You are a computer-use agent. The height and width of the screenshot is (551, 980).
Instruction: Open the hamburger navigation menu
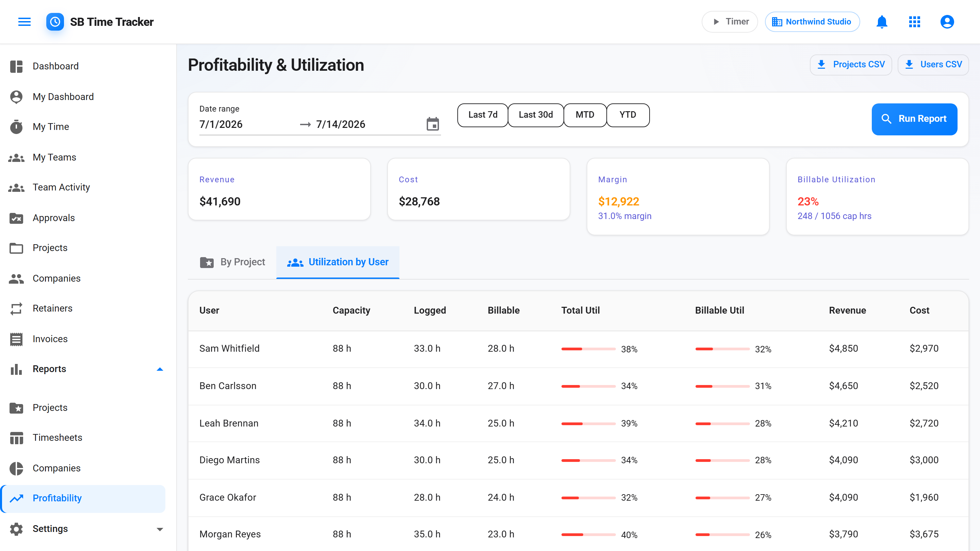24,22
